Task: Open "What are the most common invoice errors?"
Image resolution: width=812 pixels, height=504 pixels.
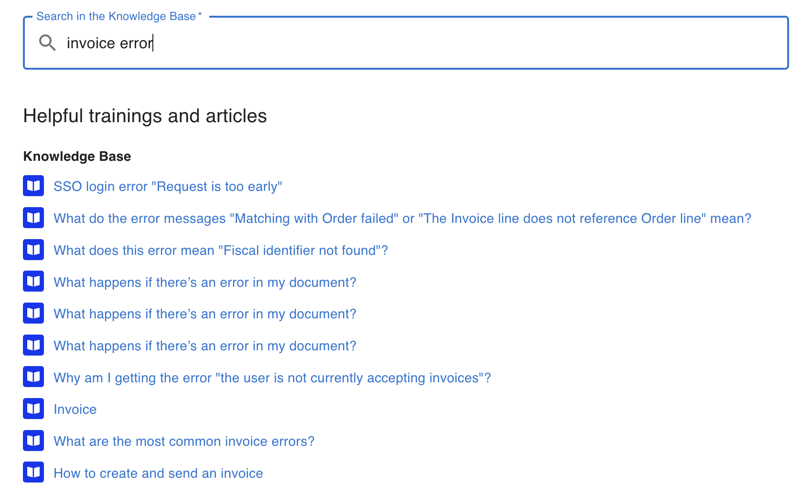Action: click(x=184, y=441)
